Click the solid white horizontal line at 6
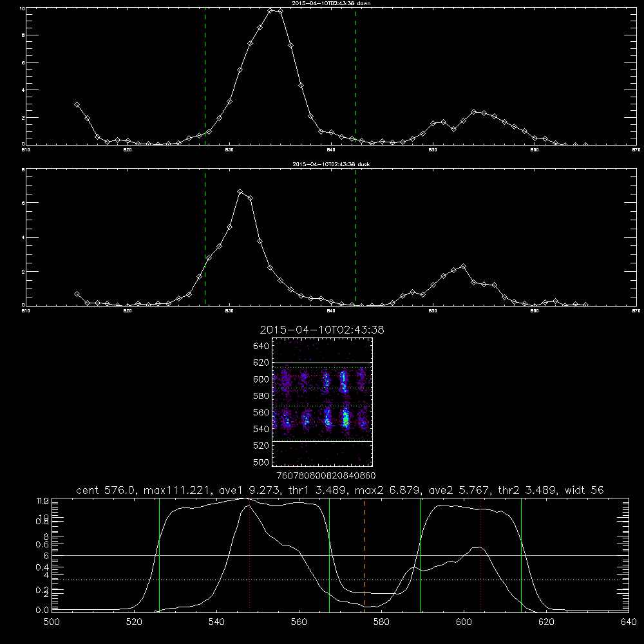644x644 pixels. (340, 555)
